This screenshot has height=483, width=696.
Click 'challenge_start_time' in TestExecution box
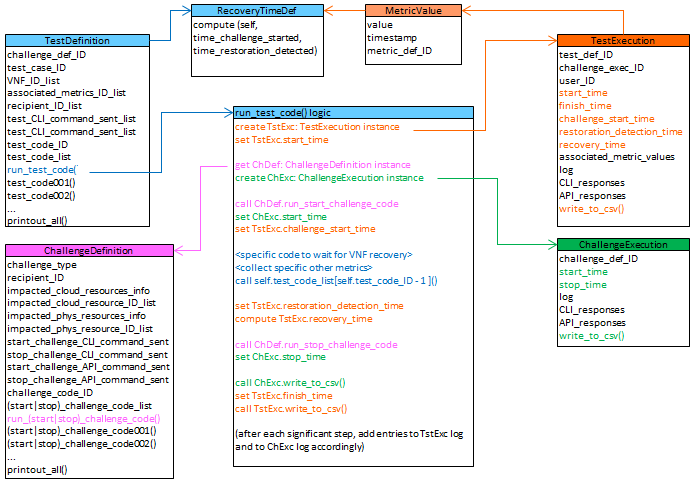pos(607,119)
